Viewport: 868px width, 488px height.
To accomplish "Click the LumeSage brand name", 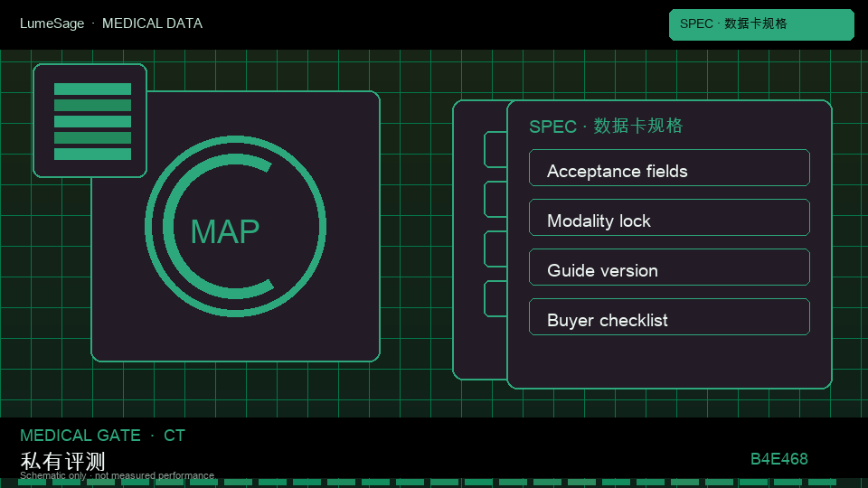I will [52, 23].
